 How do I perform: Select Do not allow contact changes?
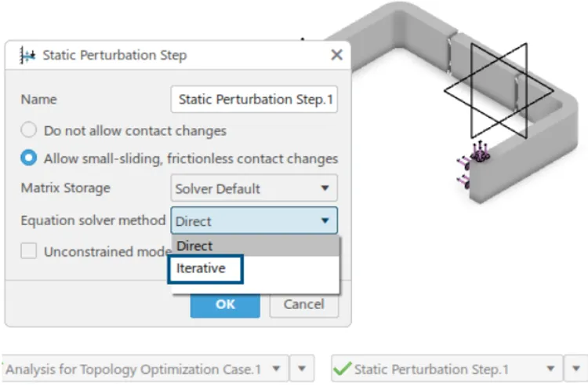(29, 131)
